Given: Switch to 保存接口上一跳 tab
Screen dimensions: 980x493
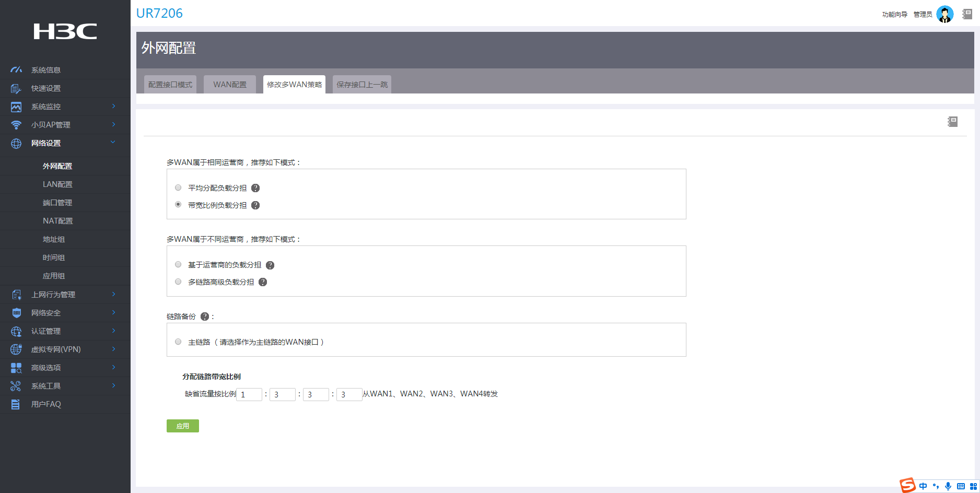Looking at the screenshot, I should [362, 85].
